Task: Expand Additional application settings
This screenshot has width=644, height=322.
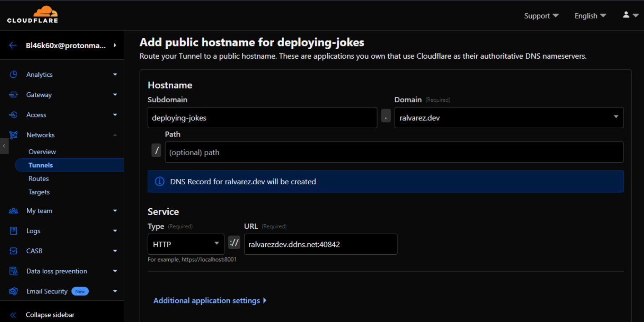Action: (x=210, y=301)
